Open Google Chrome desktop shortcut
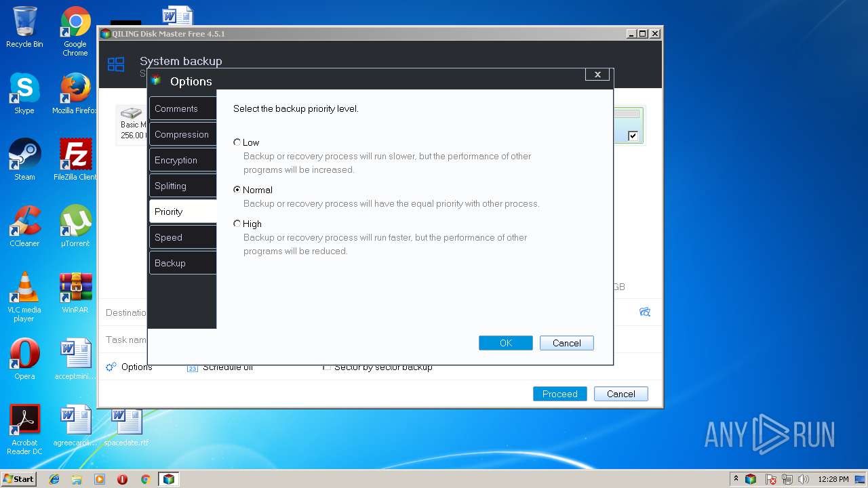The image size is (868, 488). [75, 31]
